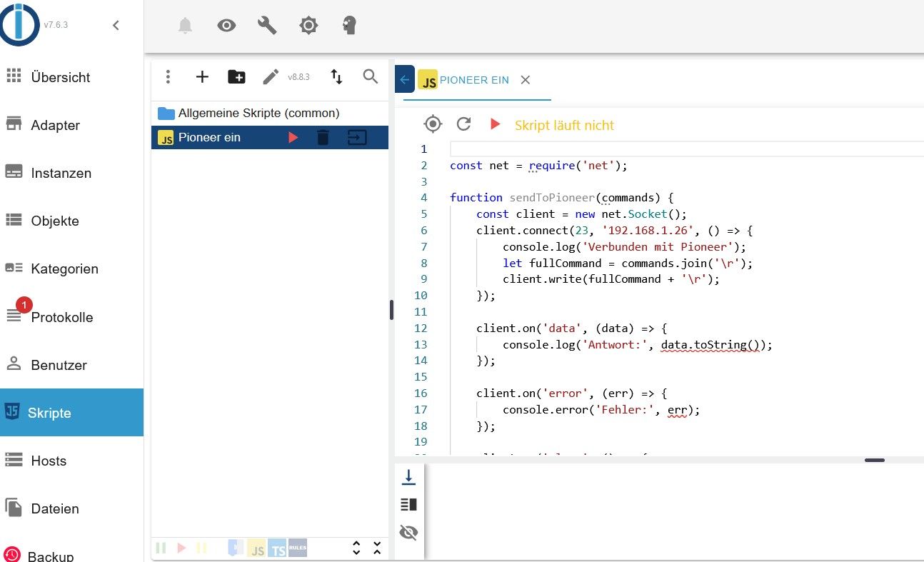Screen dimensions: 924x562
Task: Click the horizontal log panel splitter handle
Action: pos(875,461)
